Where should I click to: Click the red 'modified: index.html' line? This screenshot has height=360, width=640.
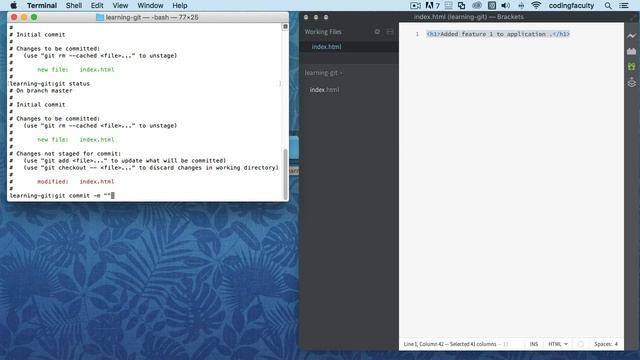(x=76, y=182)
